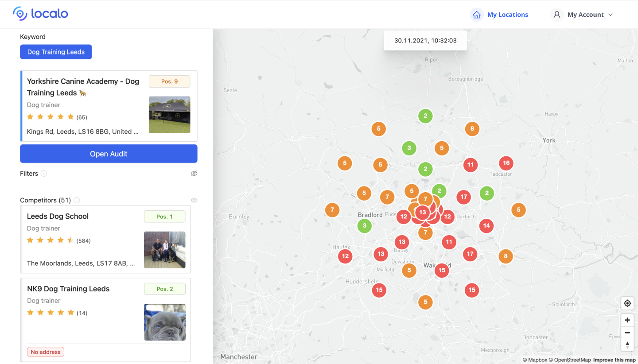
Task: Reset map bearing with compass button
Action: coord(627,345)
